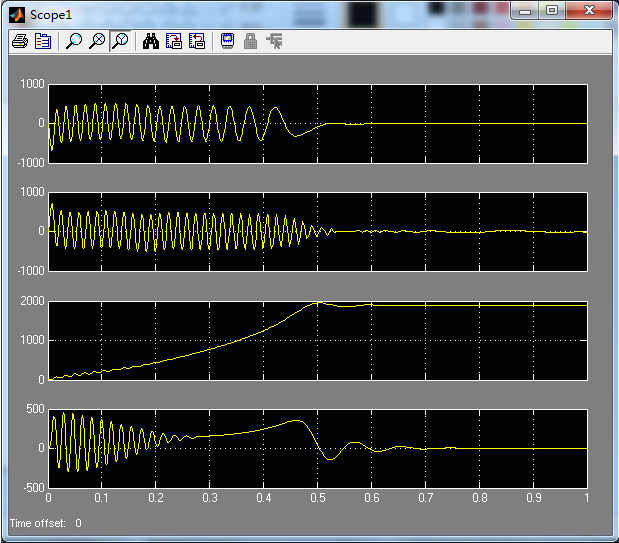Open the scope Parameters dialog

(x=43, y=41)
